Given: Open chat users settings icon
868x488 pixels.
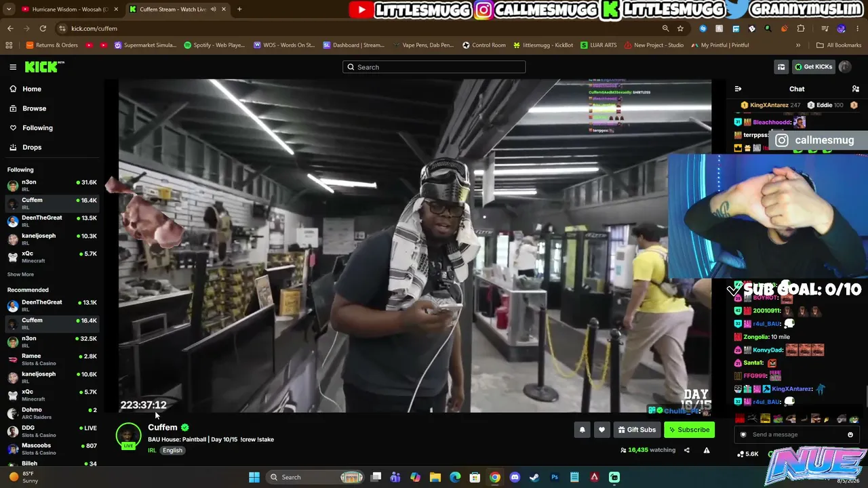Looking at the screenshot, I should 855,89.
